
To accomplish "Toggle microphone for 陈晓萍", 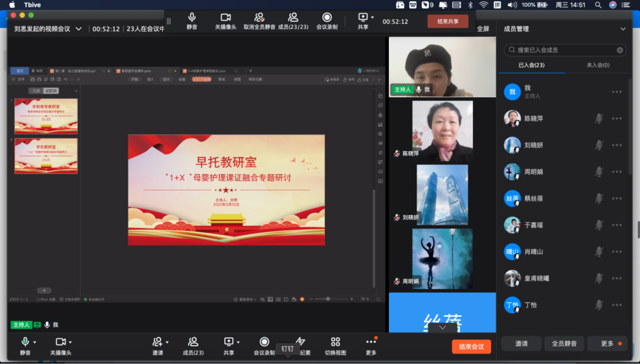I will 599,118.
